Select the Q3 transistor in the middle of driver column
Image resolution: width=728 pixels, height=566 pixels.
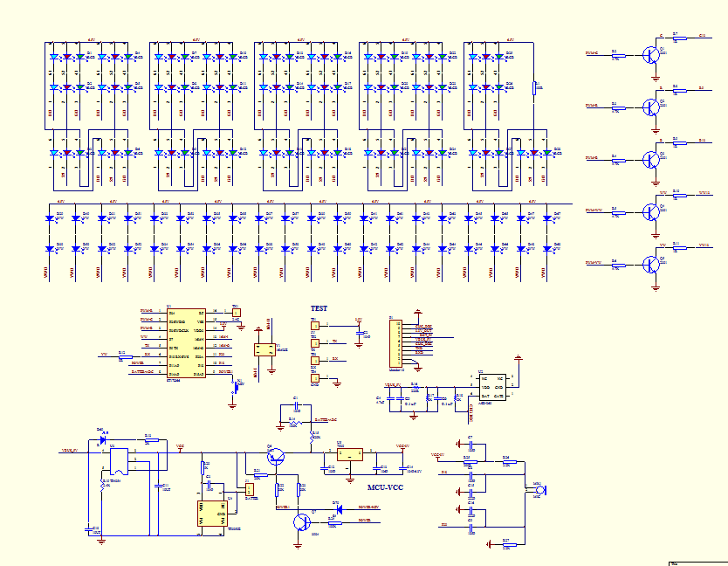[x=650, y=159]
